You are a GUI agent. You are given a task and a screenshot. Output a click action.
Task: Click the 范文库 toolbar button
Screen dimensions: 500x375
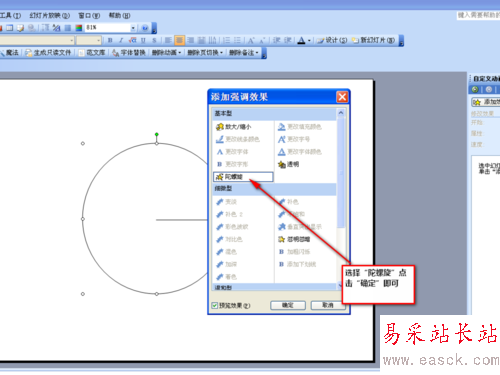click(x=92, y=53)
